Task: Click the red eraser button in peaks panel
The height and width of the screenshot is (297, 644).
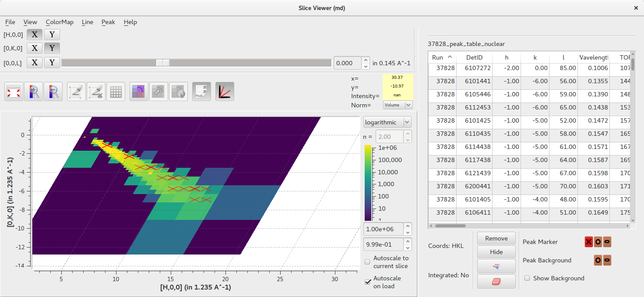Action: pos(496,282)
